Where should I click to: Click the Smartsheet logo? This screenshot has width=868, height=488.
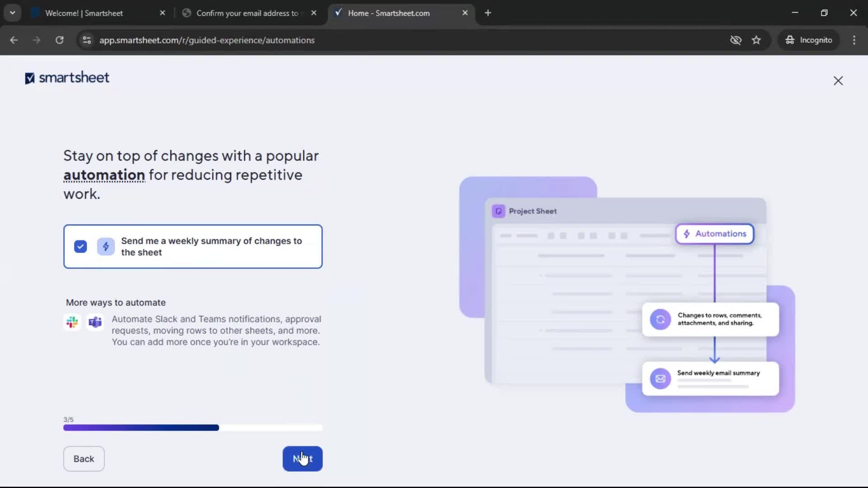[66, 77]
